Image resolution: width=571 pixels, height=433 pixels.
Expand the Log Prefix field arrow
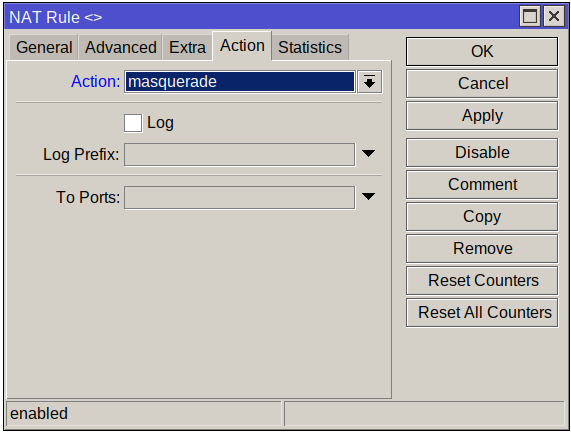click(x=368, y=154)
